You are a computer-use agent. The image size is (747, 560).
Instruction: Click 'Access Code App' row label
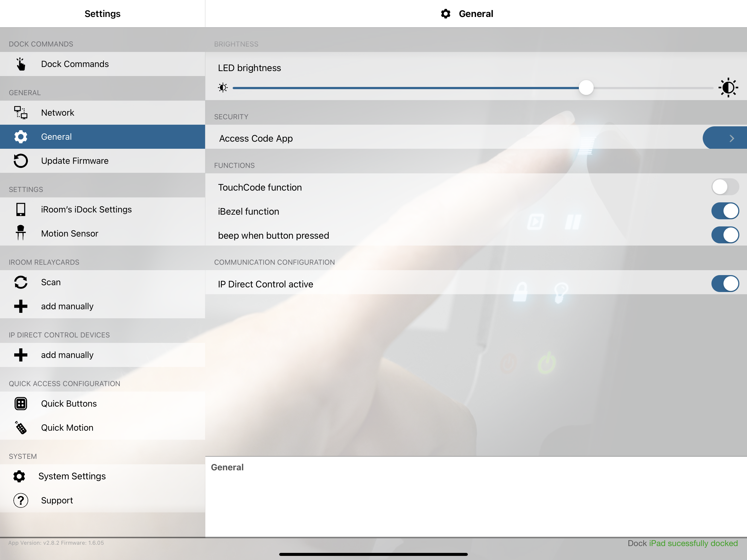[256, 138]
